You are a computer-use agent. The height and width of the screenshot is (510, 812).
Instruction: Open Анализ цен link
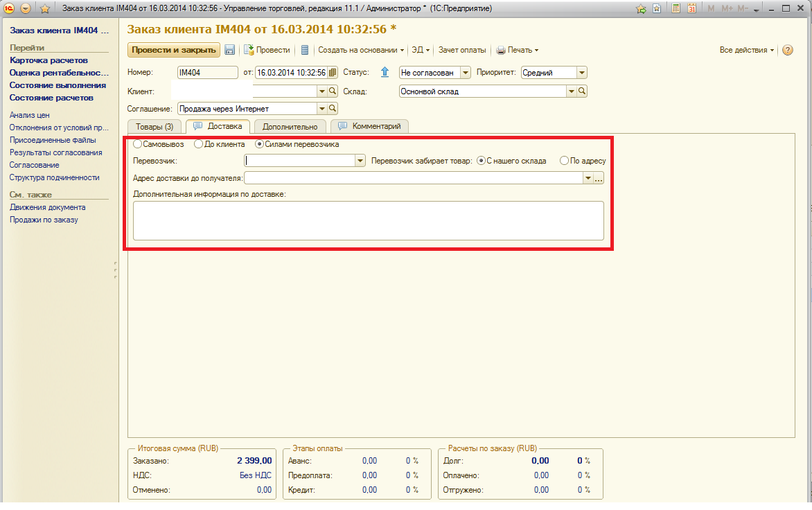click(x=30, y=115)
